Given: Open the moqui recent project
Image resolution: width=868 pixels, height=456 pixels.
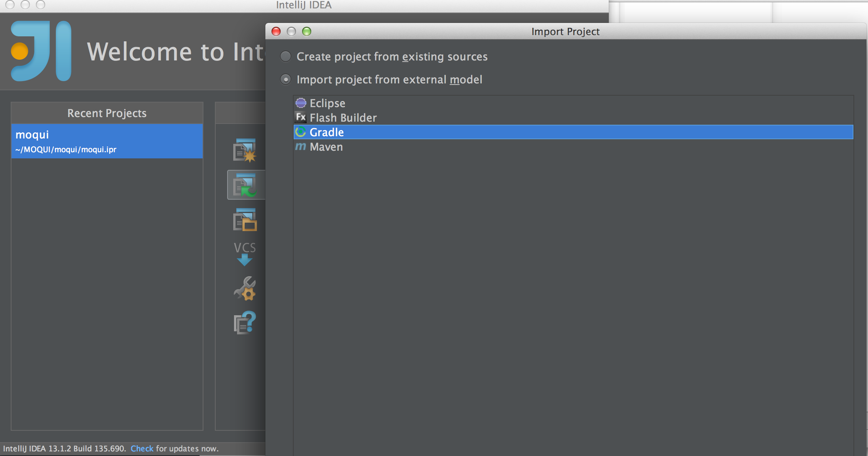Looking at the screenshot, I should (x=107, y=141).
